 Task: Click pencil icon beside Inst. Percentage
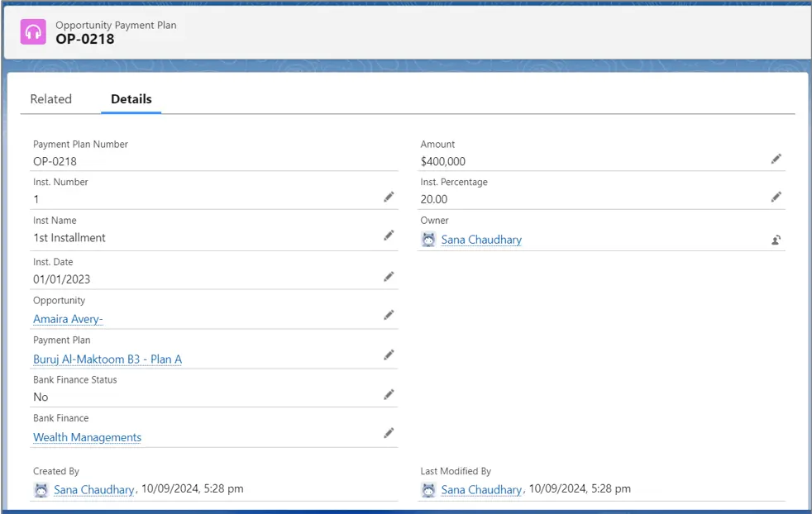776,197
